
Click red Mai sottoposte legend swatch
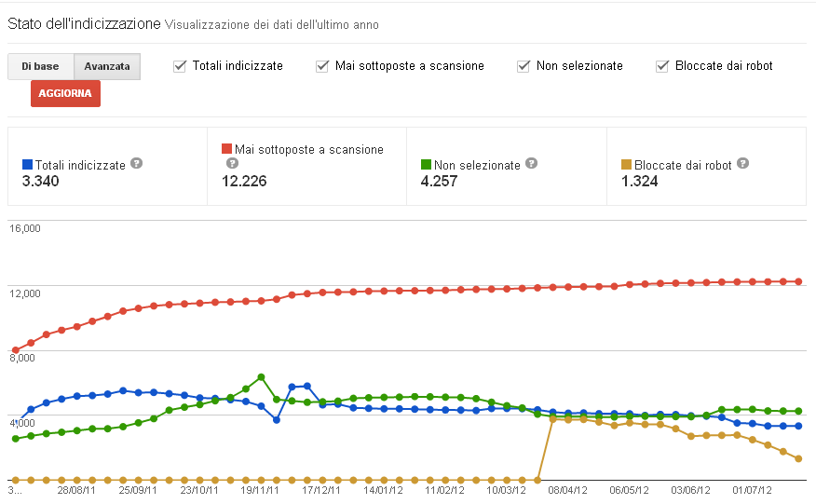(226, 149)
